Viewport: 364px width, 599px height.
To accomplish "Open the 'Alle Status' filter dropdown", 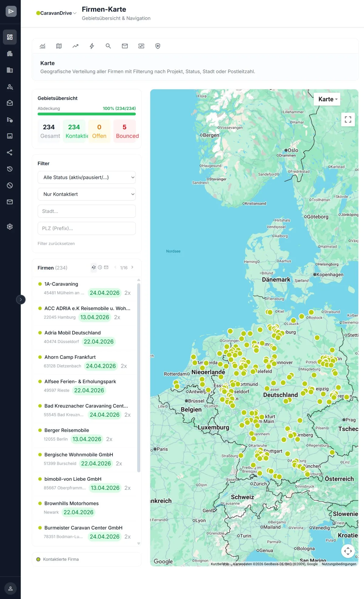I will pos(86,177).
